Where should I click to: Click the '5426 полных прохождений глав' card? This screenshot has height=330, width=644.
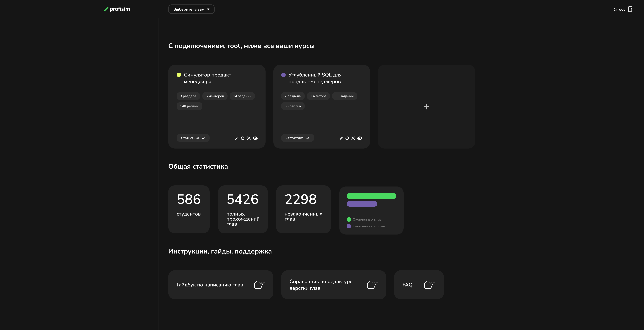243,209
